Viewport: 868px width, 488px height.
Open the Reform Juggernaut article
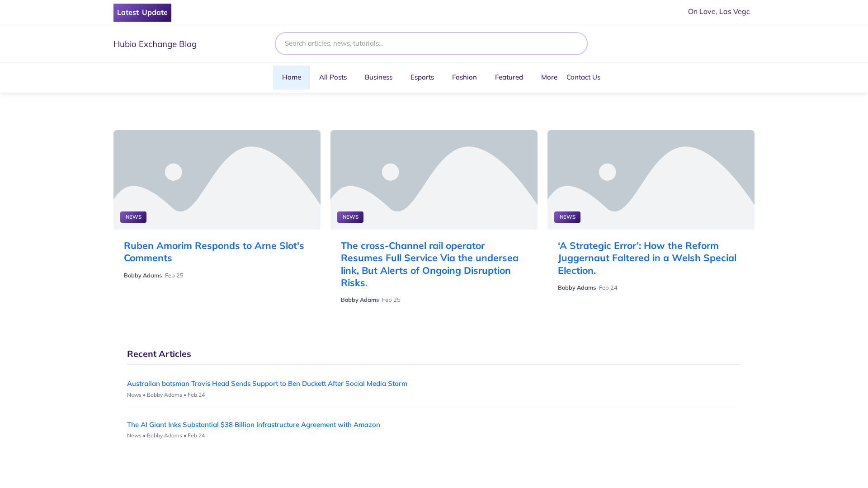point(647,258)
